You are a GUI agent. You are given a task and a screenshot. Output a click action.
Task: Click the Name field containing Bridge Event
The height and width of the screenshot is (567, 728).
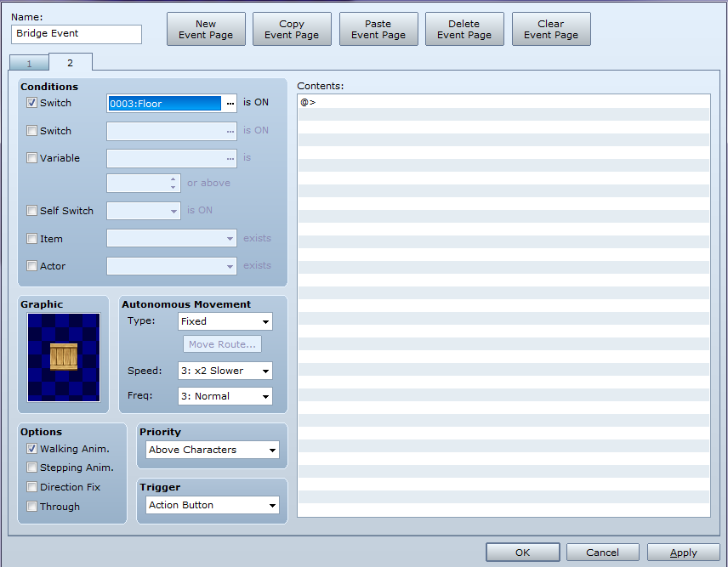point(77,34)
